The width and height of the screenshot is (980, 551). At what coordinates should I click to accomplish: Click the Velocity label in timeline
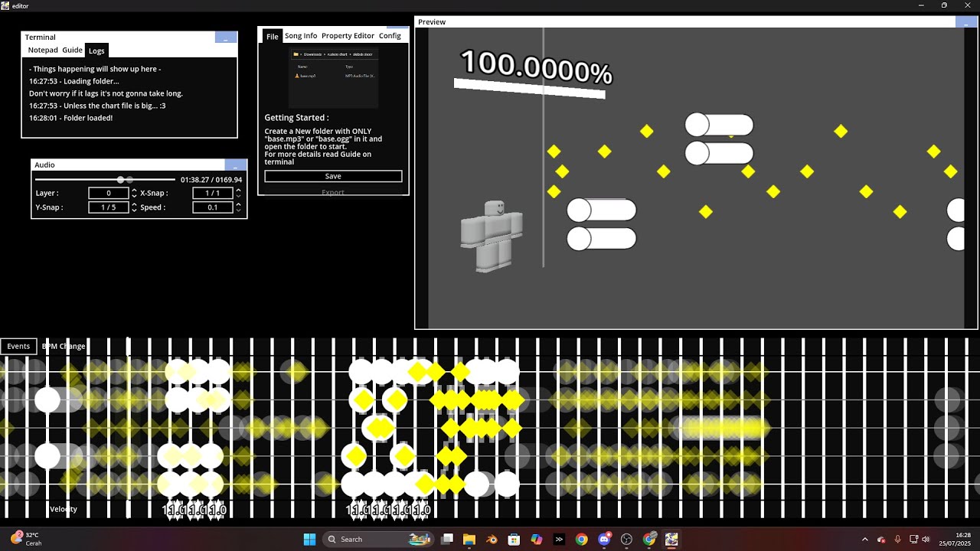point(64,509)
